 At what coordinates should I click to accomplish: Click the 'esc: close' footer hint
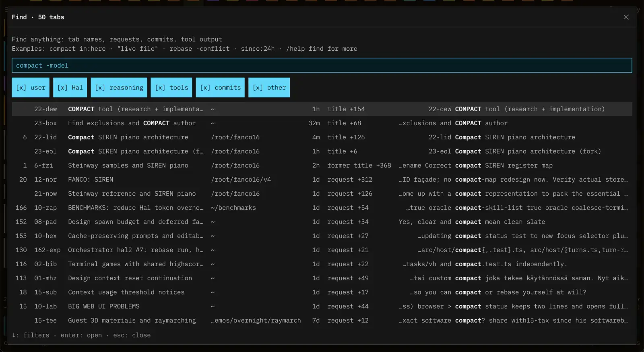coord(132,335)
